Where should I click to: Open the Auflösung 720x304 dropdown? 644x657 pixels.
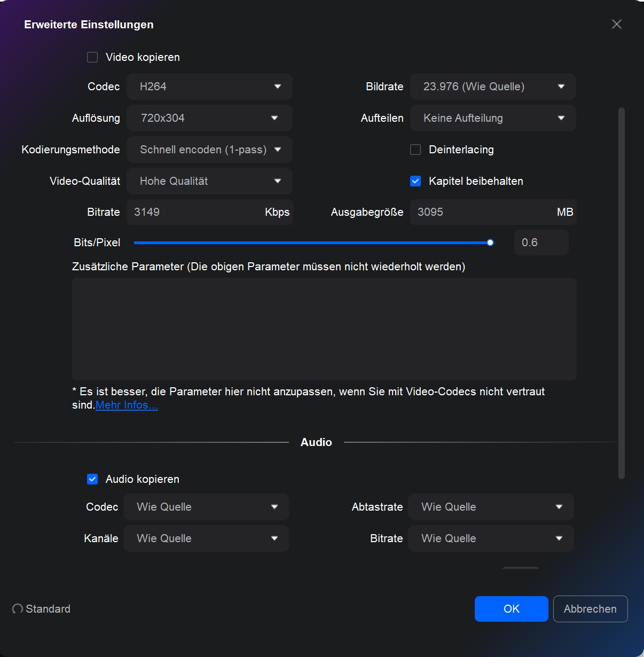pos(209,118)
